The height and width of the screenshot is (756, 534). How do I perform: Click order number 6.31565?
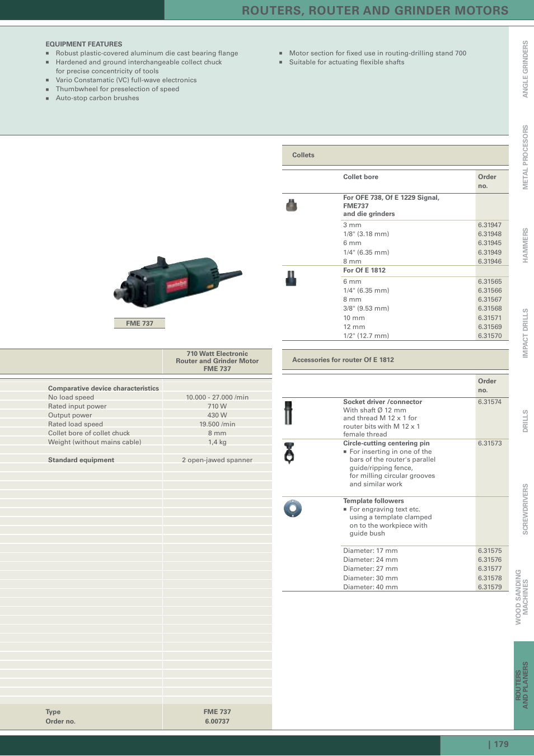coord(490,281)
